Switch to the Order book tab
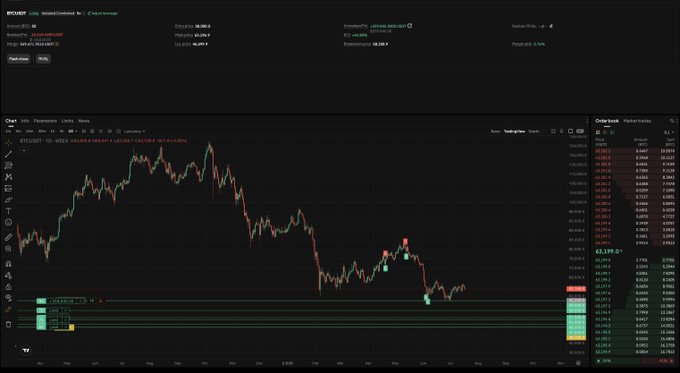680x373 pixels. pos(607,121)
